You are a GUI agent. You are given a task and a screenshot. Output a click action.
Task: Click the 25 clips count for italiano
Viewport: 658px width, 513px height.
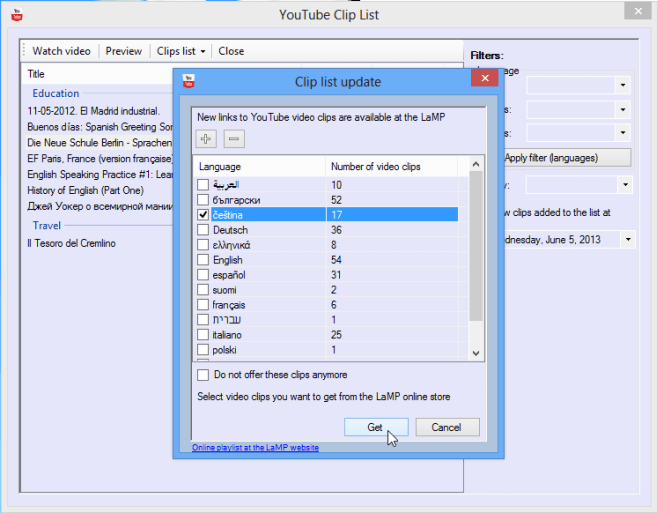click(336, 335)
